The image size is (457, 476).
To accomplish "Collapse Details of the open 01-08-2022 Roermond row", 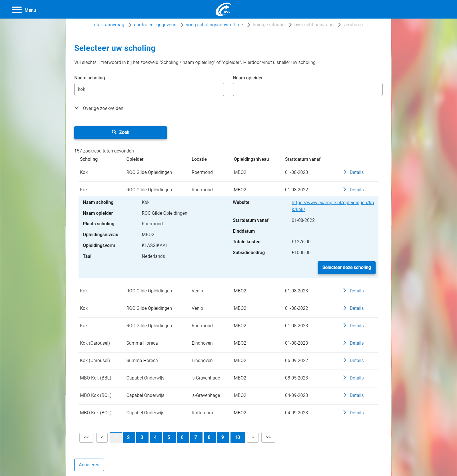I will (353, 190).
